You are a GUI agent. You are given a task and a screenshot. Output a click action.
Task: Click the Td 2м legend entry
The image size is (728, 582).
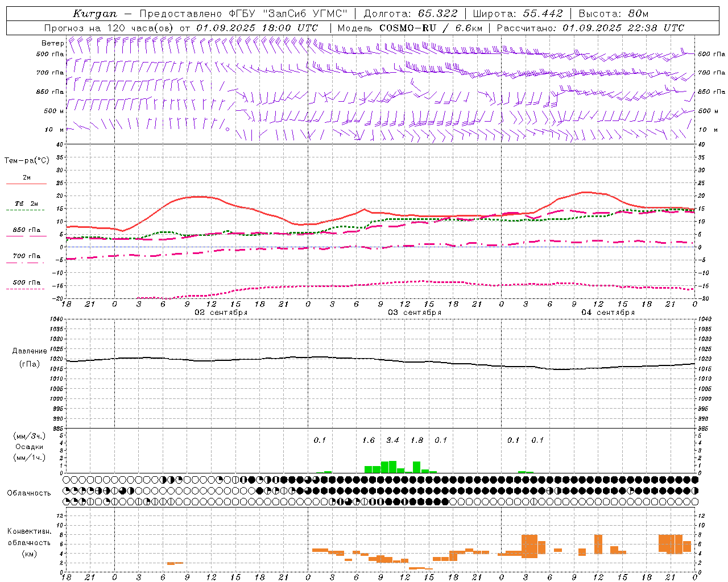pos(26,203)
